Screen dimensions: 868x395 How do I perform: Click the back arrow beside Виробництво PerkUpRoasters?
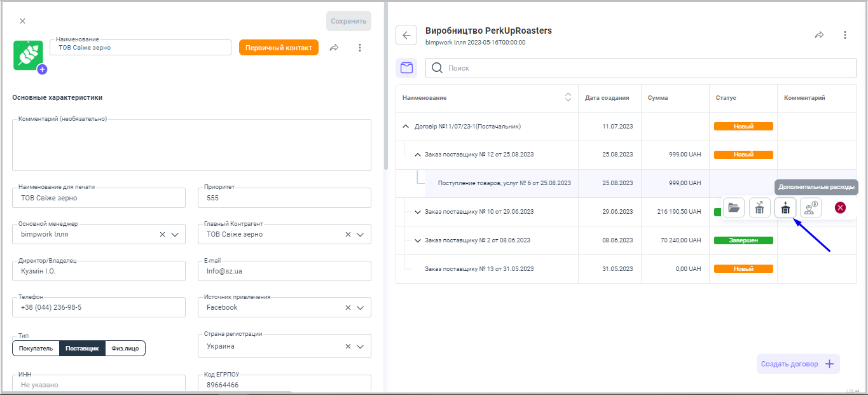coord(406,35)
